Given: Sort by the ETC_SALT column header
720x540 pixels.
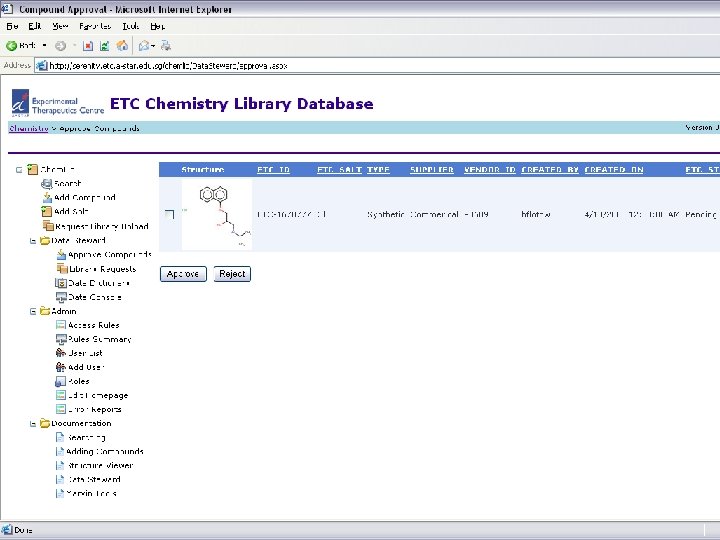Looking at the screenshot, I should tap(339, 170).
